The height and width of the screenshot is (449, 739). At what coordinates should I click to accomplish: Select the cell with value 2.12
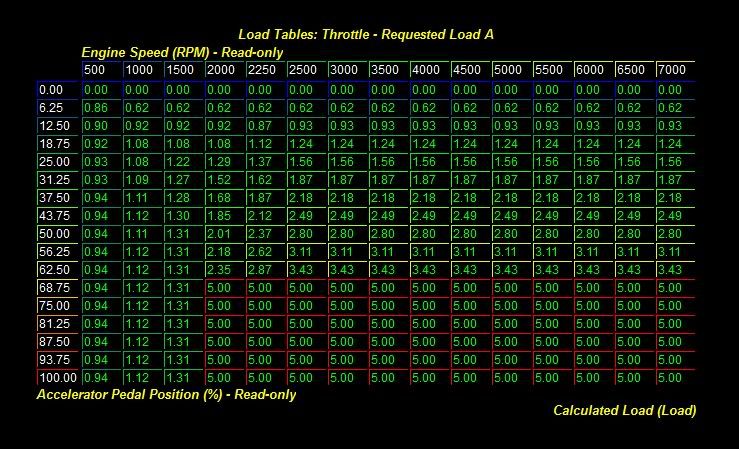click(x=265, y=215)
